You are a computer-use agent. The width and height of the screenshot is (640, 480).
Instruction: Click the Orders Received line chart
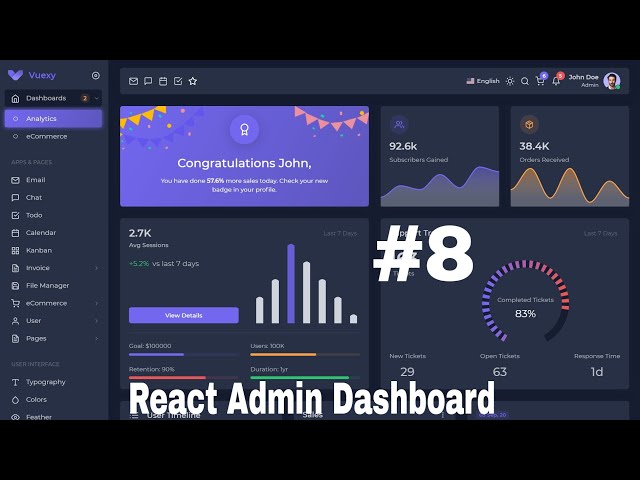coord(570,186)
